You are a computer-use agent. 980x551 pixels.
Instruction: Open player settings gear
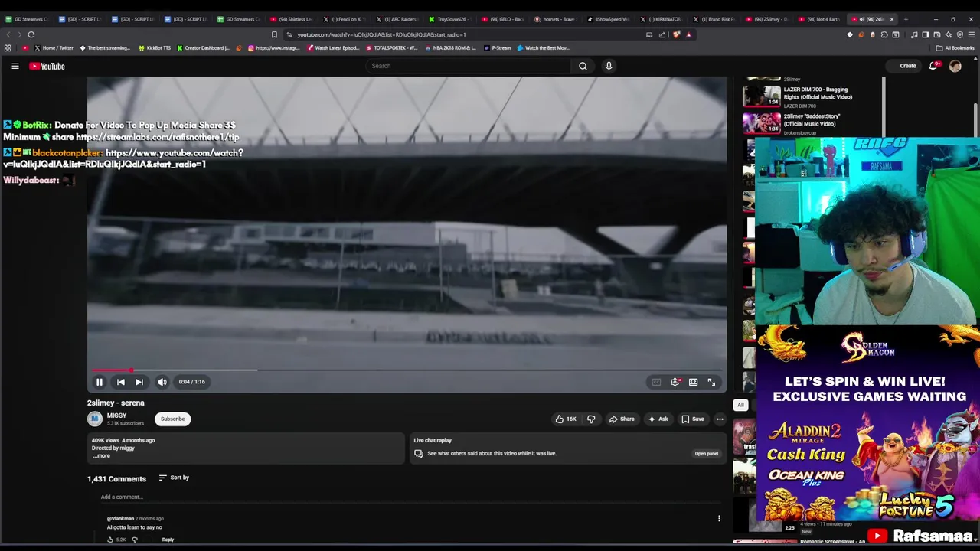675,382
